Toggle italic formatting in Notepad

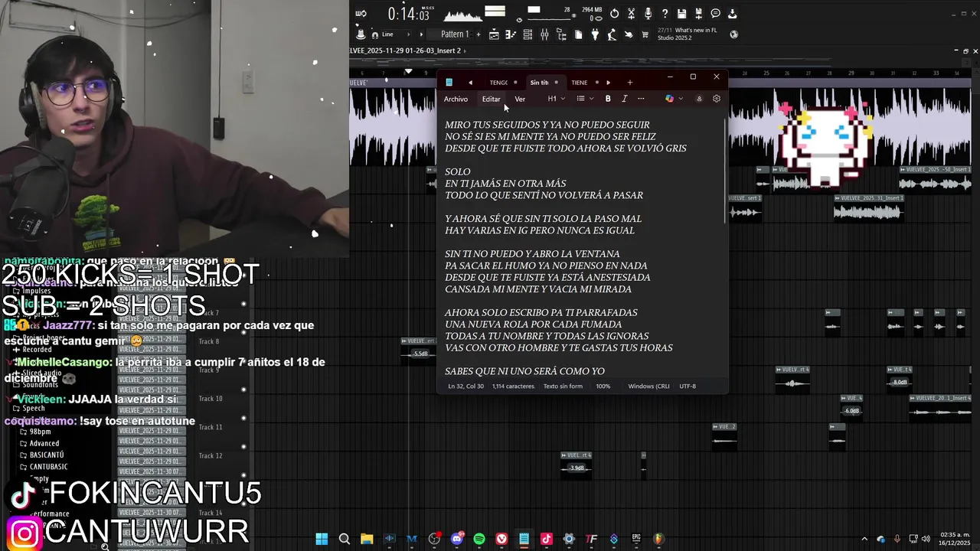(624, 99)
